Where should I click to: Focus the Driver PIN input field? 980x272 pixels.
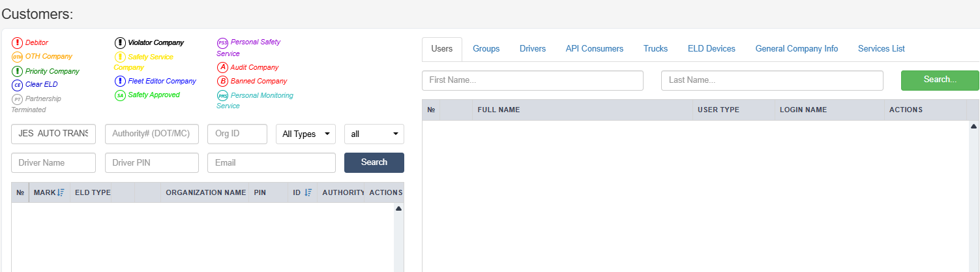point(151,162)
